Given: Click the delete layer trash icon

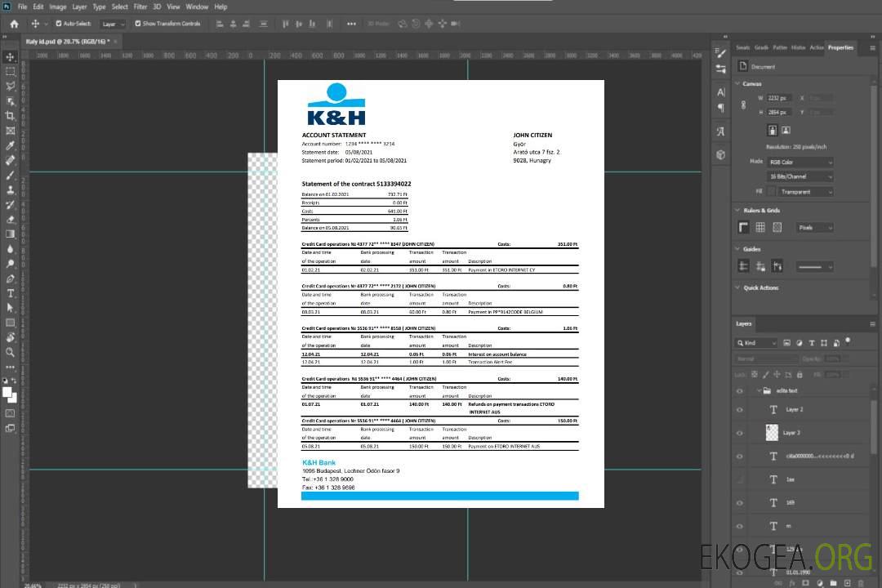Looking at the screenshot, I should point(861,583).
